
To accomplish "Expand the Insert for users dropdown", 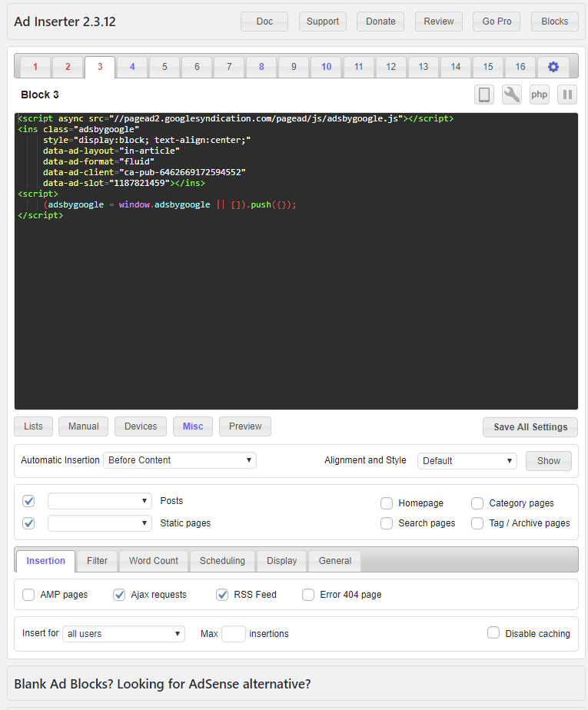I will click(x=124, y=633).
